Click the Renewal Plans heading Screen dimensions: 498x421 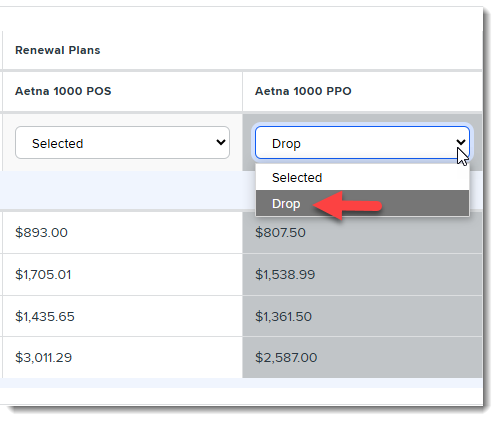58,50
